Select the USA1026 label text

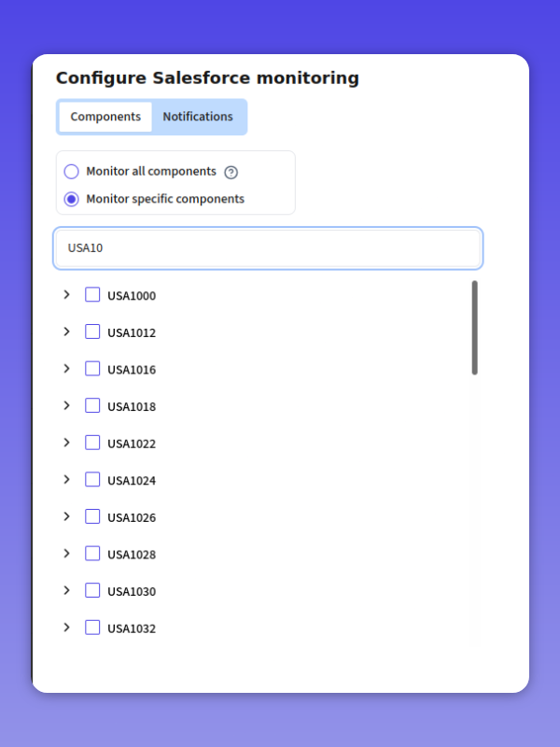[132, 516]
